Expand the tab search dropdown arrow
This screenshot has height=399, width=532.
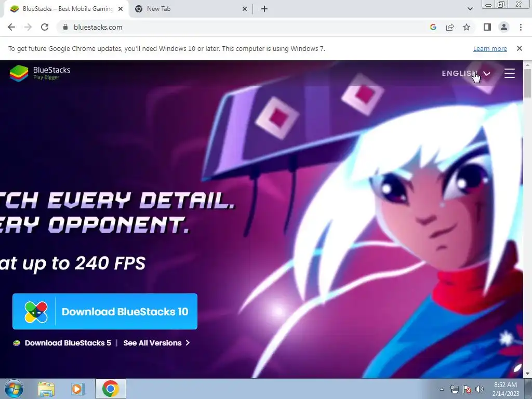[x=470, y=9]
